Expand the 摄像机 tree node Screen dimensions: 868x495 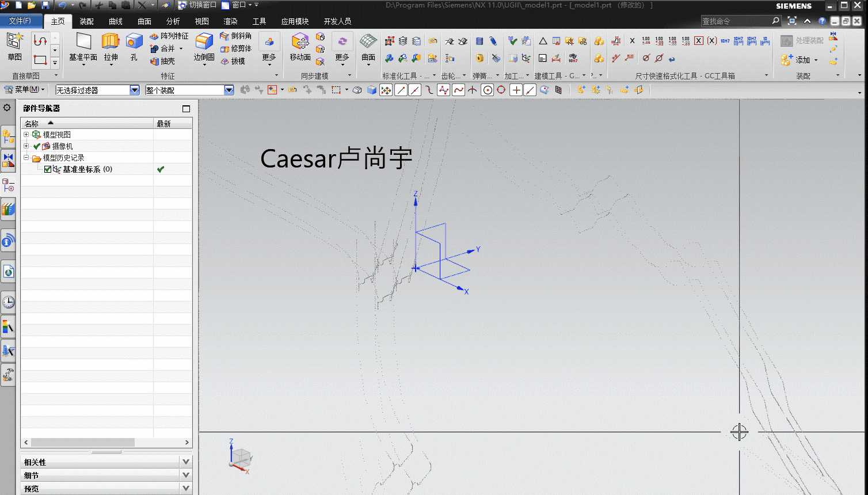26,146
